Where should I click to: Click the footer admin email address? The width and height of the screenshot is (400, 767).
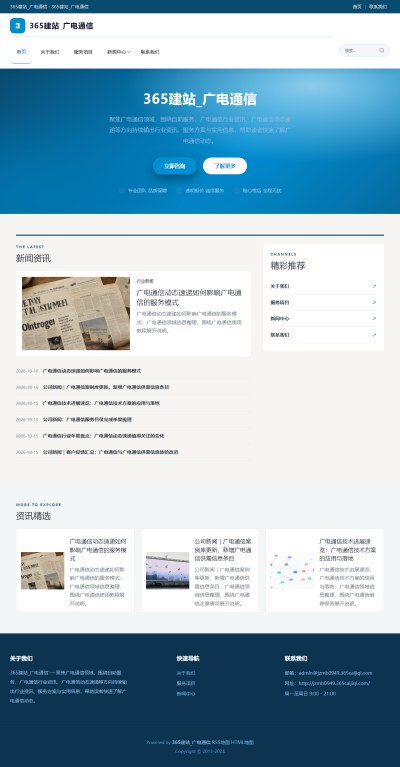pos(335,673)
